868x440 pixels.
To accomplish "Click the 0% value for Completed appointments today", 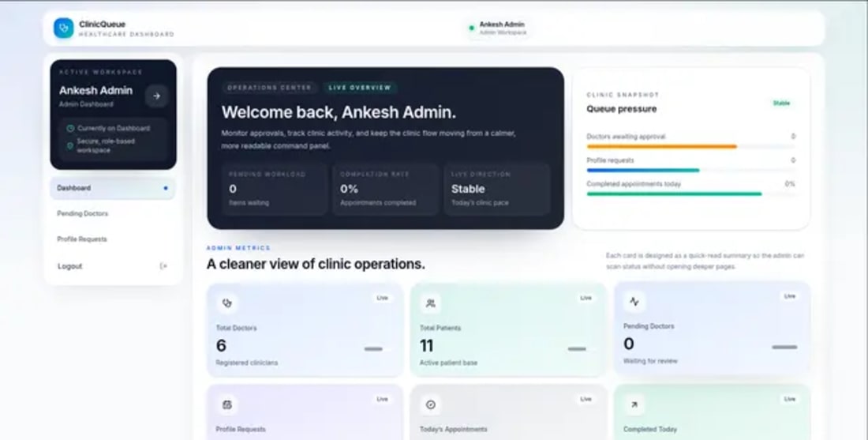I will coord(790,184).
